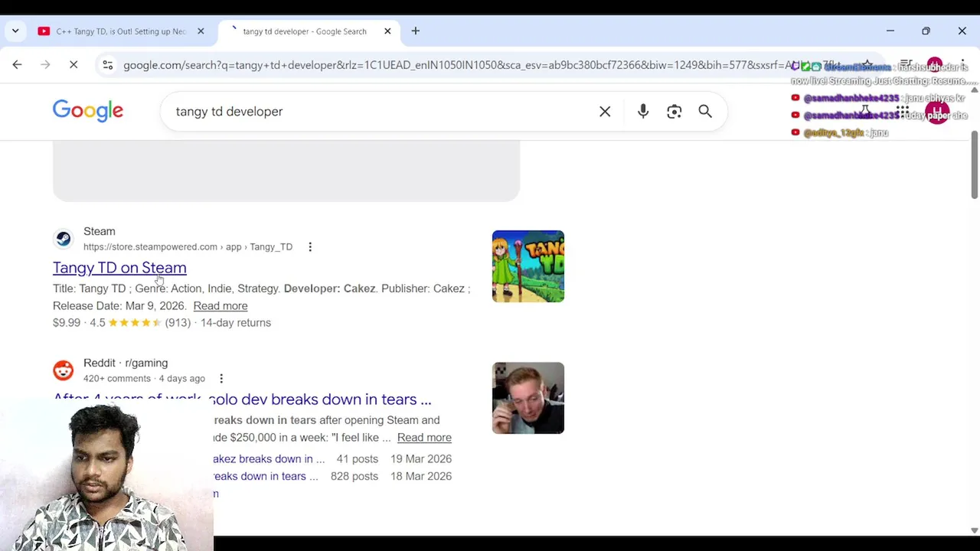View site information in the address bar
The height and width of the screenshot is (551, 980).
(x=108, y=65)
